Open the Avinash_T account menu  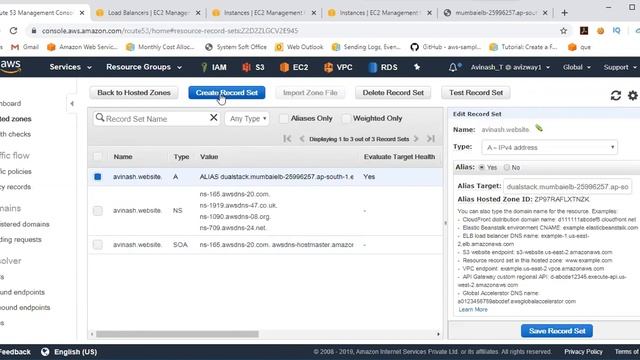tap(510, 67)
